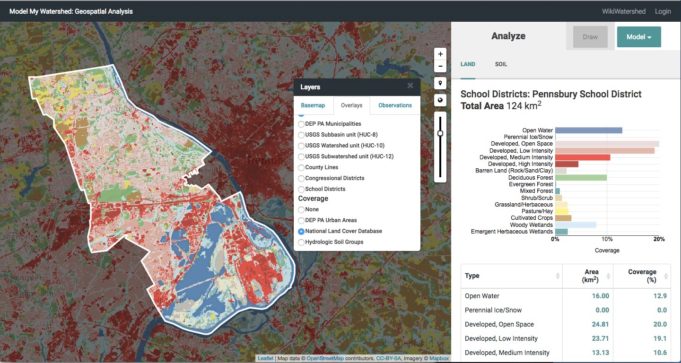Sort table by Type column arrows
Image resolution: width=681 pixels, height=363 pixels.
[x=557, y=276]
